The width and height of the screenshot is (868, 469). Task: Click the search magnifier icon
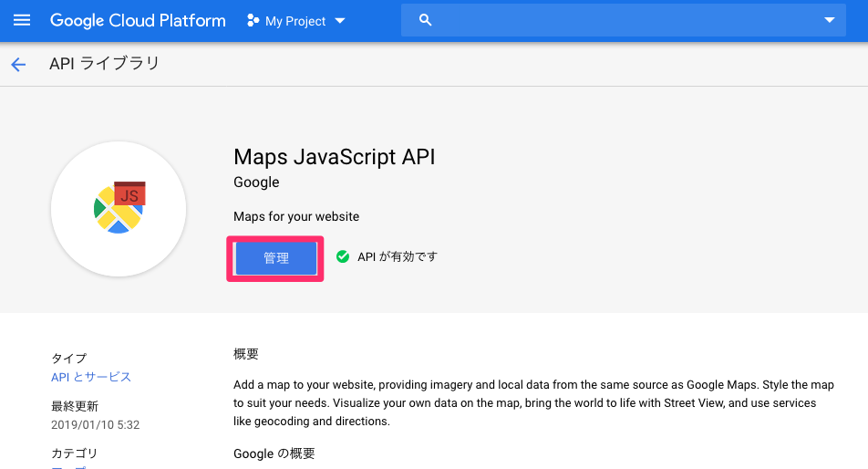click(x=425, y=20)
